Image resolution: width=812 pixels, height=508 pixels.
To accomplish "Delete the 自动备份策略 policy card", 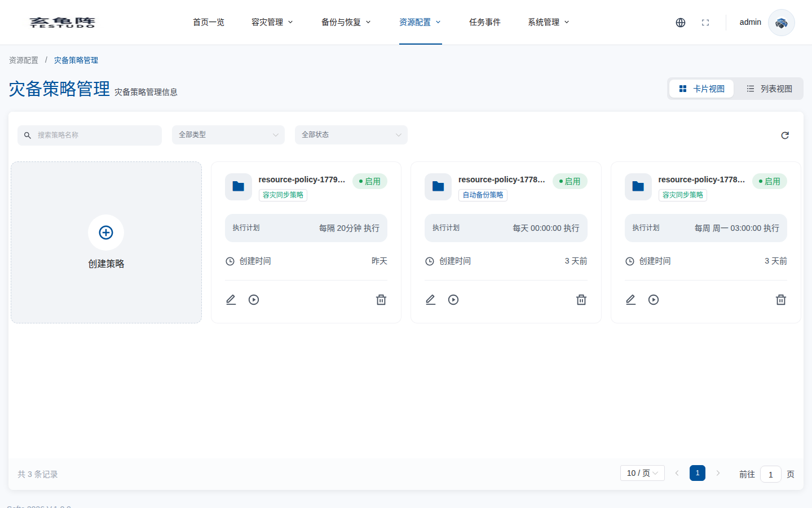I will 581,300.
